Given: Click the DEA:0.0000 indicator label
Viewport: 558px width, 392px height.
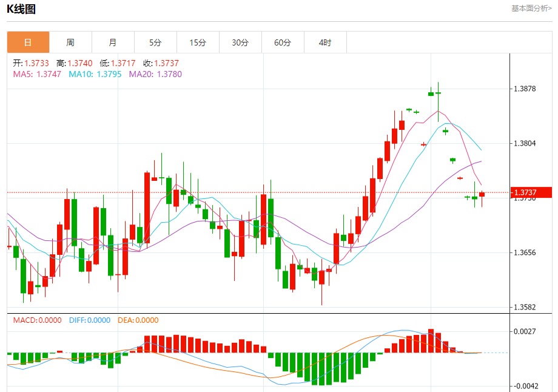Looking at the screenshot, I should (138, 320).
